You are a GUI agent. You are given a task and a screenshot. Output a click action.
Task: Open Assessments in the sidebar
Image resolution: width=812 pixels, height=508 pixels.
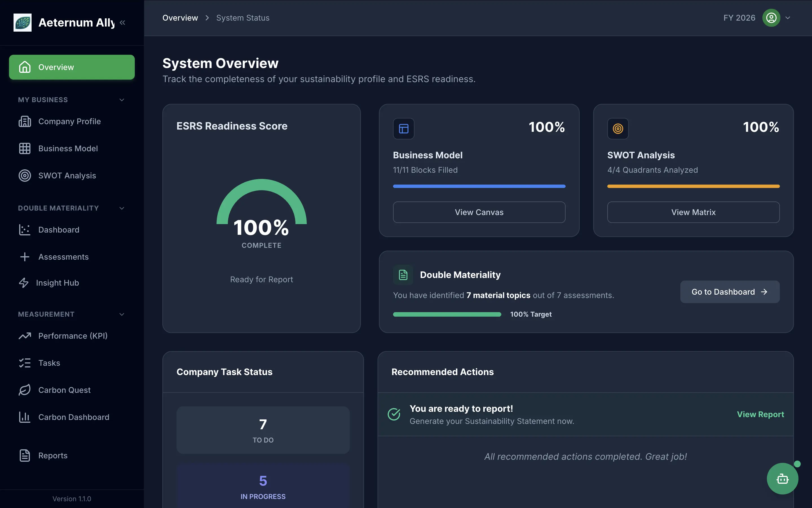[x=72, y=257]
